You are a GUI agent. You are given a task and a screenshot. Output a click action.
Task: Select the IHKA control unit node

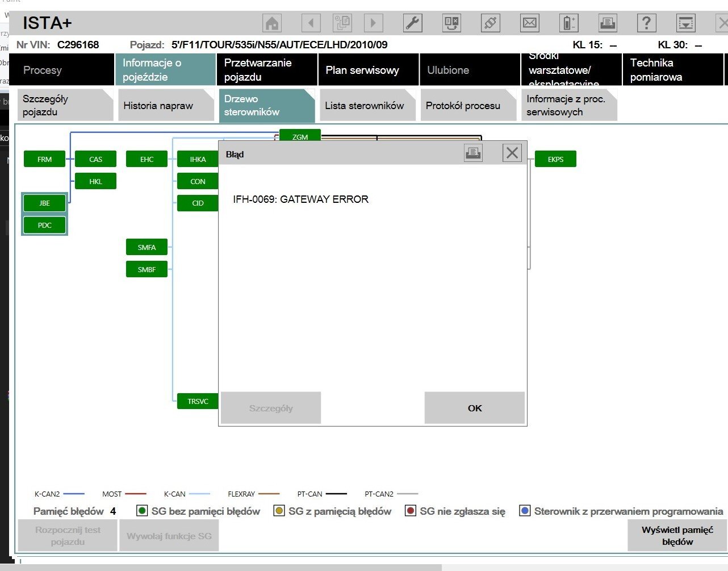click(198, 159)
